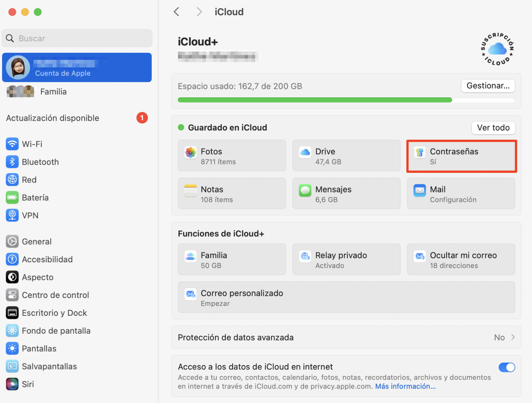The height and width of the screenshot is (403, 532).
Task: Open General via its gear icon
Action: (x=12, y=241)
